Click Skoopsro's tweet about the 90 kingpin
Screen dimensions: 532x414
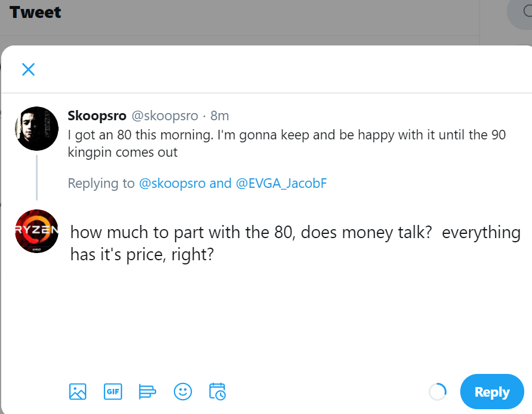tap(286, 144)
